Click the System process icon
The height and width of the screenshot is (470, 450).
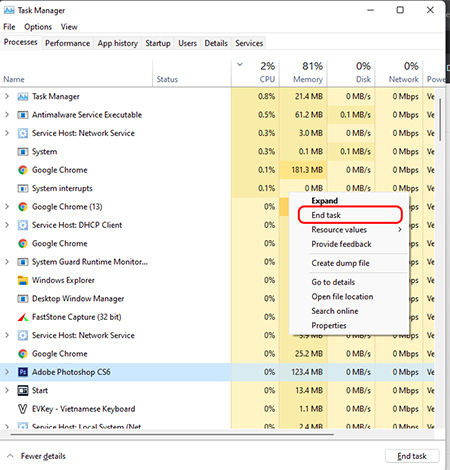point(23,152)
